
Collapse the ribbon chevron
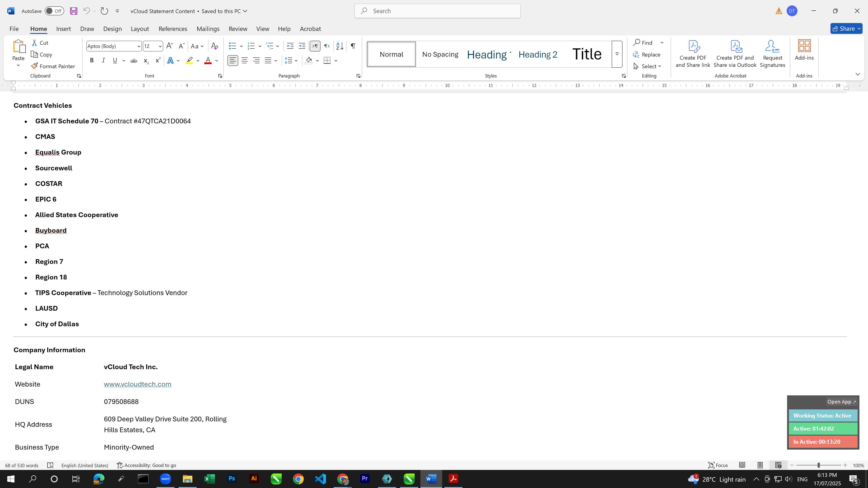(x=858, y=74)
